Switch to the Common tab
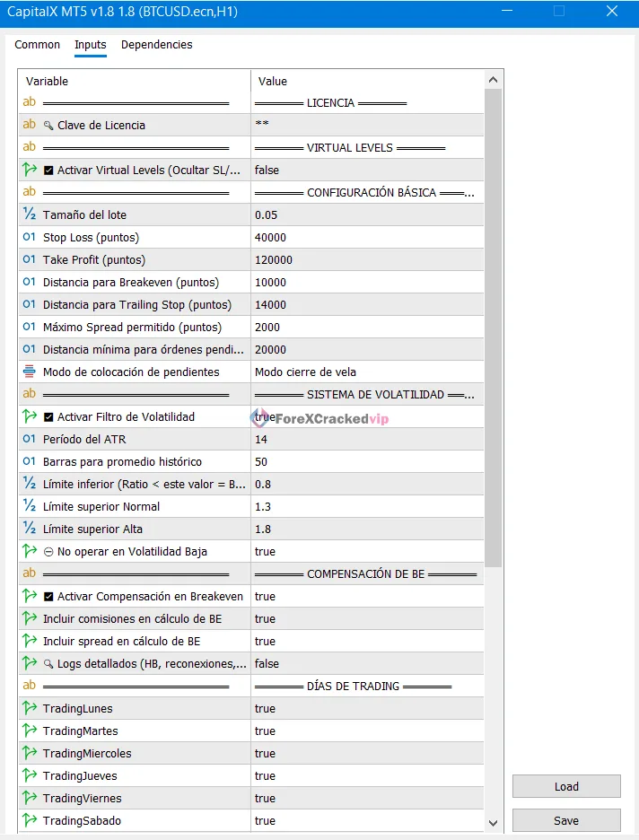The image size is (639, 840). click(x=37, y=45)
